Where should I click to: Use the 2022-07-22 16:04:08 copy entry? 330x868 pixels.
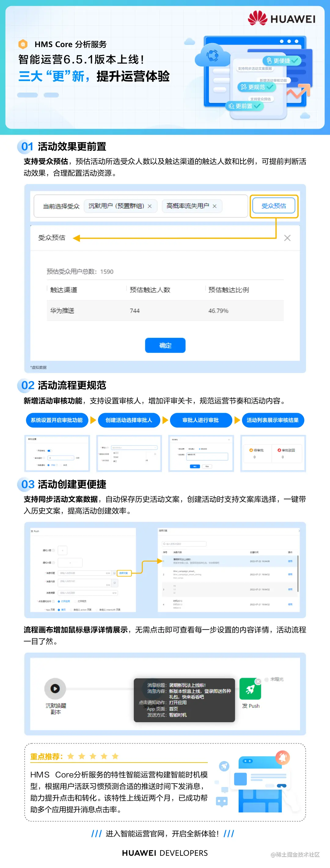pyautogui.click(x=290, y=561)
